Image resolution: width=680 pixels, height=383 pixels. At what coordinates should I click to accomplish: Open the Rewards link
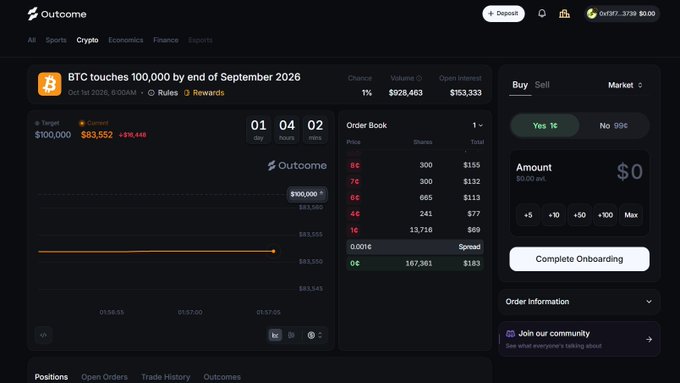click(204, 93)
